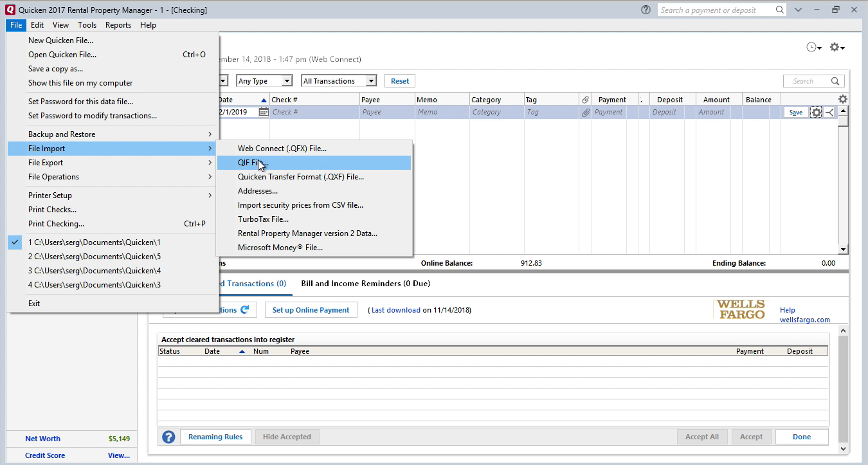868x465 pixels.
Task: Switch to Bill and Income Reminders tab
Action: click(x=366, y=284)
